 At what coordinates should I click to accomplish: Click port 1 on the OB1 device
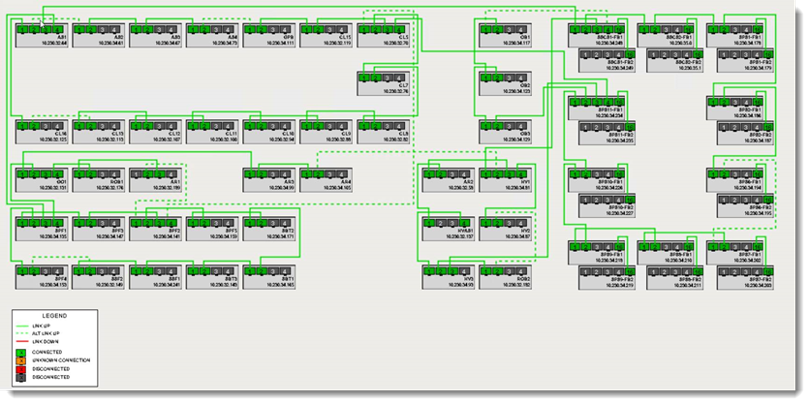(x=487, y=30)
